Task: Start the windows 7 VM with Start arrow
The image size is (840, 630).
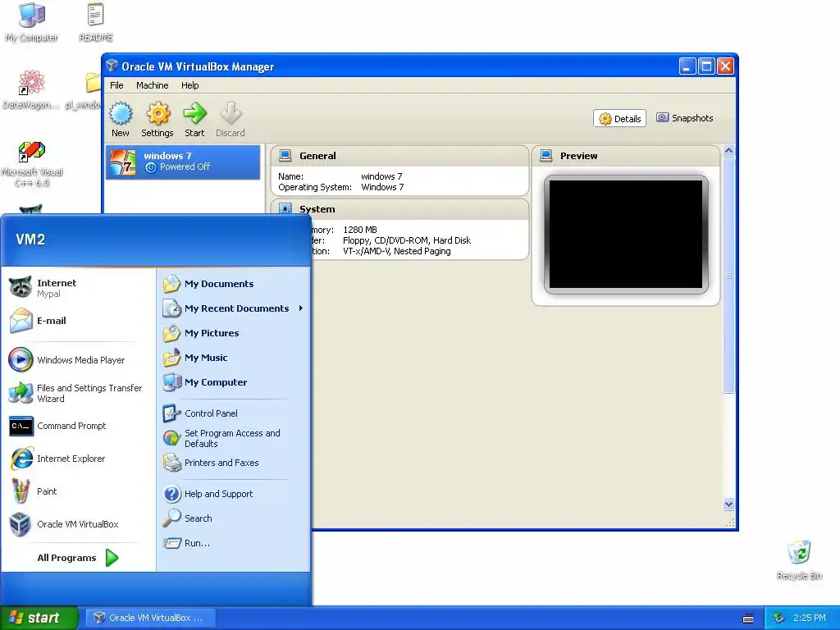Action: point(194,119)
